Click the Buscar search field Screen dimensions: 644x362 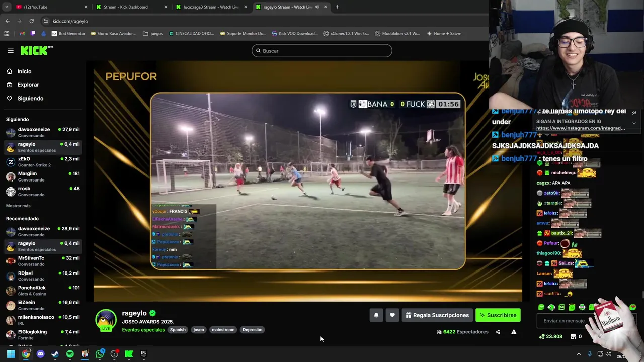pyautogui.click(x=322, y=51)
